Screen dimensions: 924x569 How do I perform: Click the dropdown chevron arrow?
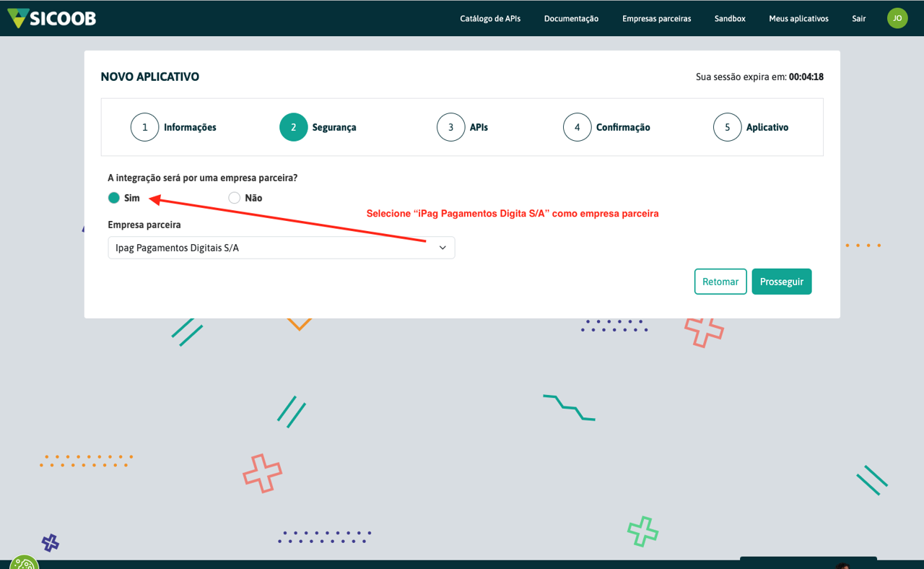(443, 248)
